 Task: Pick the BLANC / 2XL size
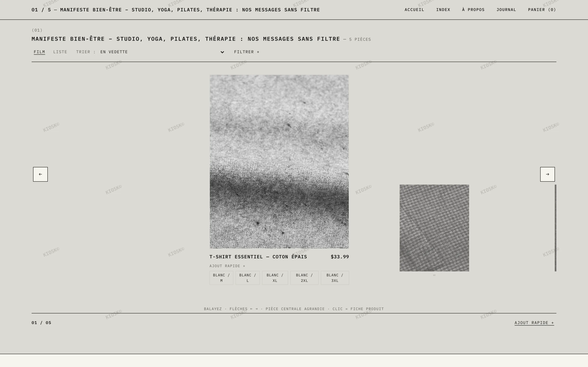(x=304, y=278)
